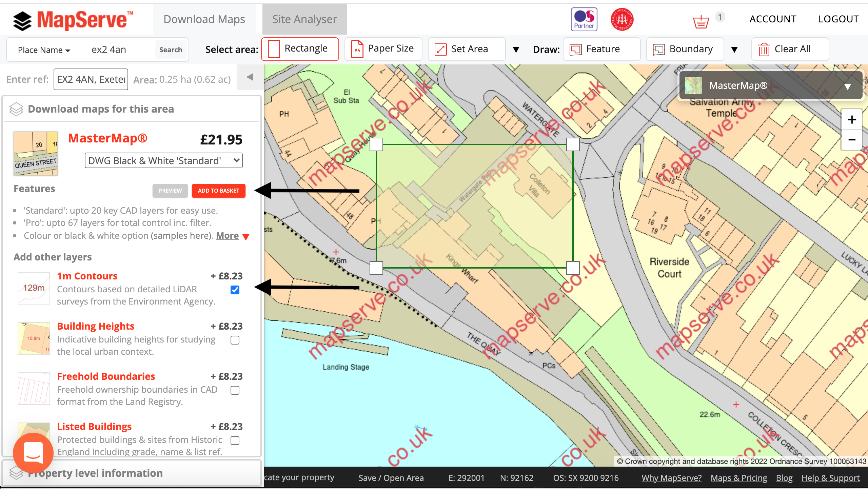This screenshot has height=489, width=868.
Task: Click the MasterMap product thumbnail
Action: point(36,153)
